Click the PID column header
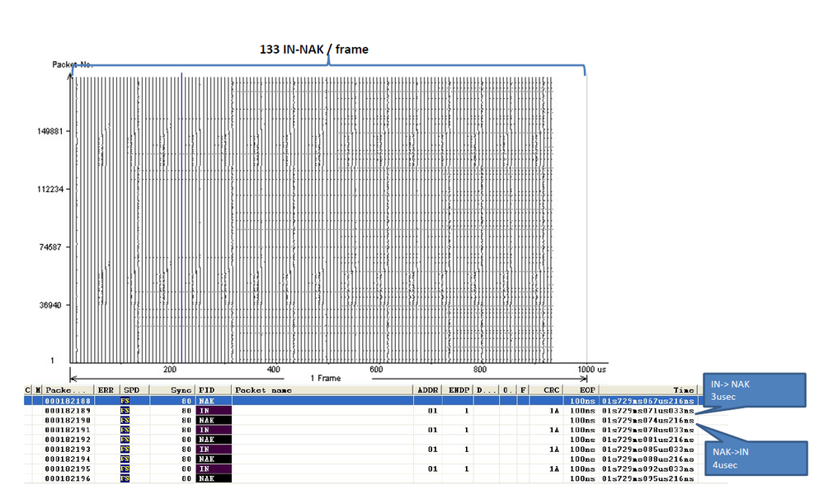 tap(214, 390)
